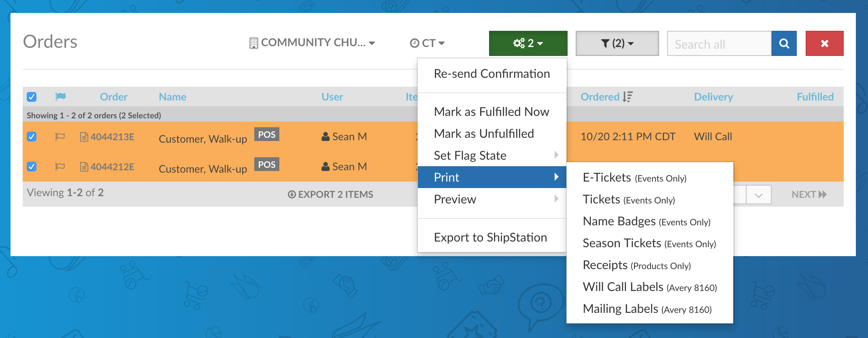Image resolution: width=868 pixels, height=338 pixels.
Task: Open the Community Chu... organization dropdown
Action: click(x=312, y=43)
